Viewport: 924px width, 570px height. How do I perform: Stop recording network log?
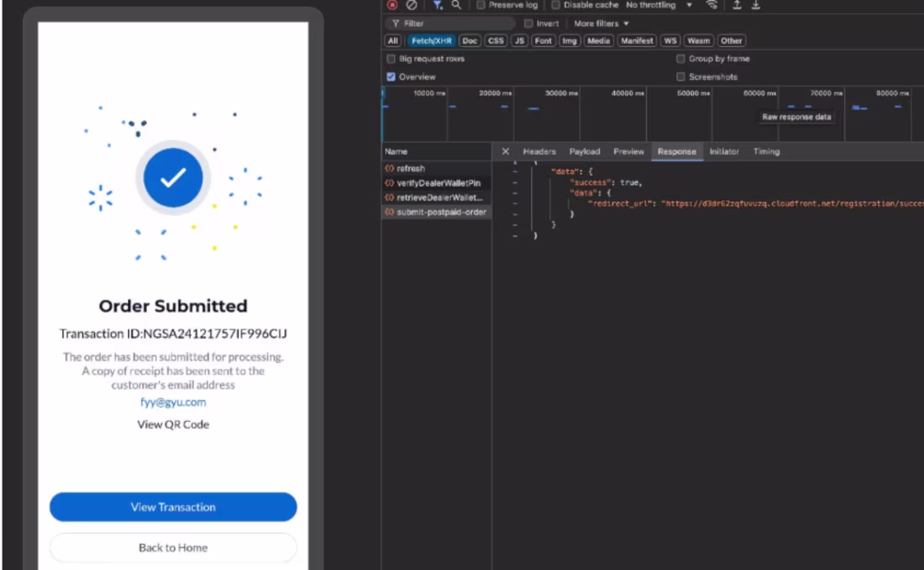[x=392, y=5]
